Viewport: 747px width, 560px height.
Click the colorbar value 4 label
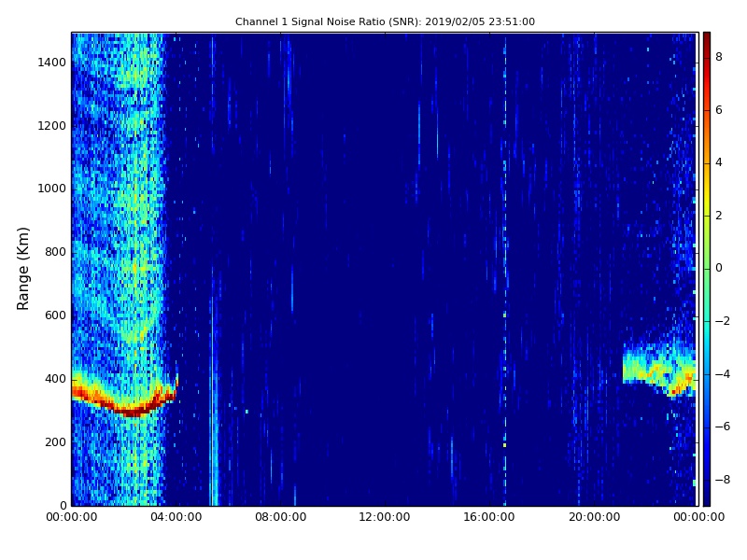(x=719, y=162)
